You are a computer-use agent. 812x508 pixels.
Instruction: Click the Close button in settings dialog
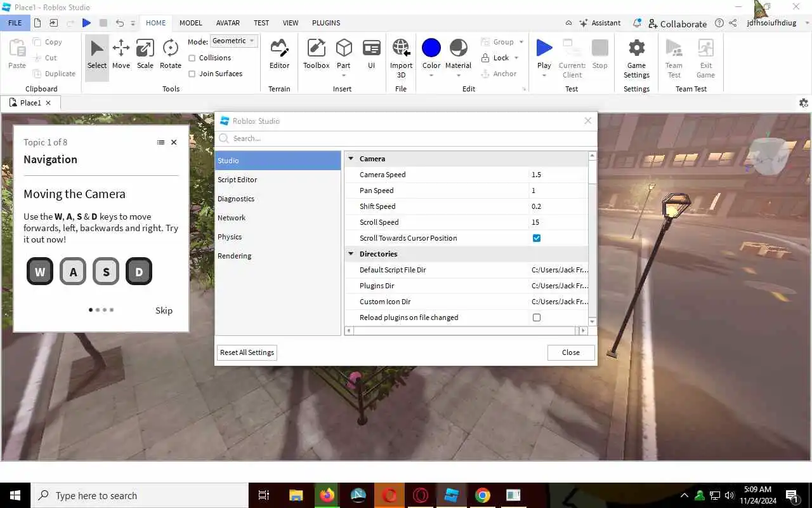(571, 352)
